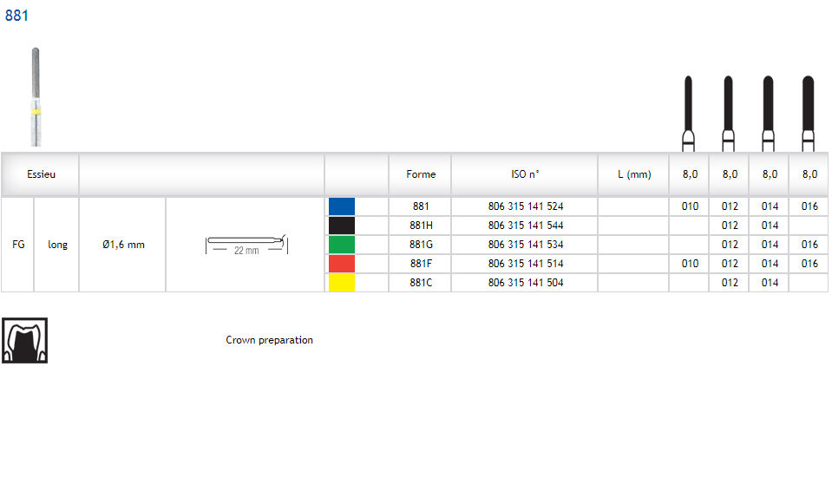This screenshot has height=504, width=832.
Task: Click bur silhouette above the 010 column
Action: 689,113
